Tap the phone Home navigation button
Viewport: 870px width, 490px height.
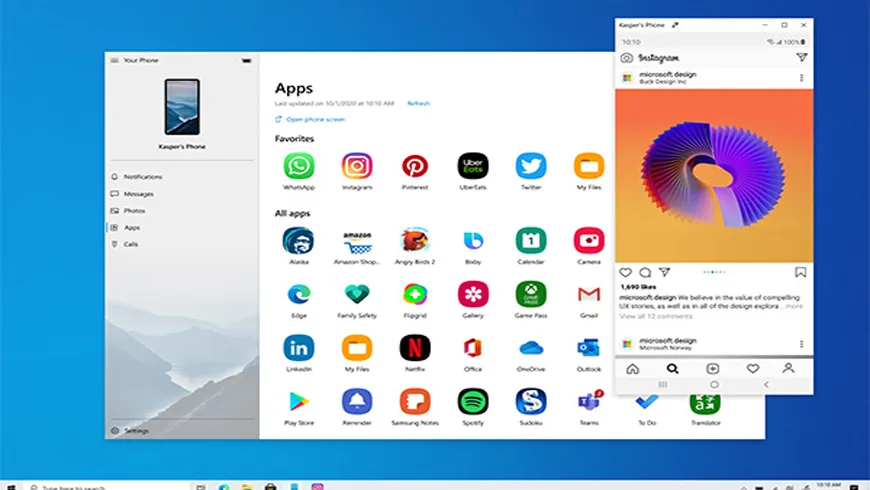point(714,385)
